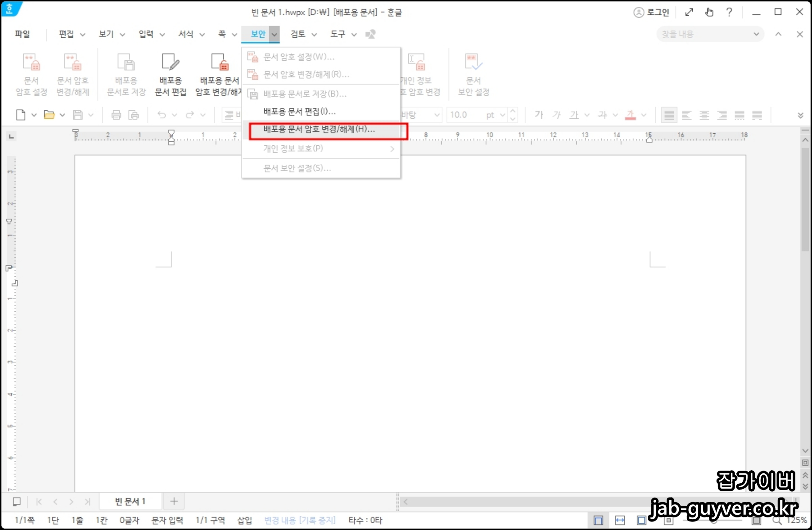Expand the pt unit dropdown
Screen dimensions: 812x530
coord(502,115)
